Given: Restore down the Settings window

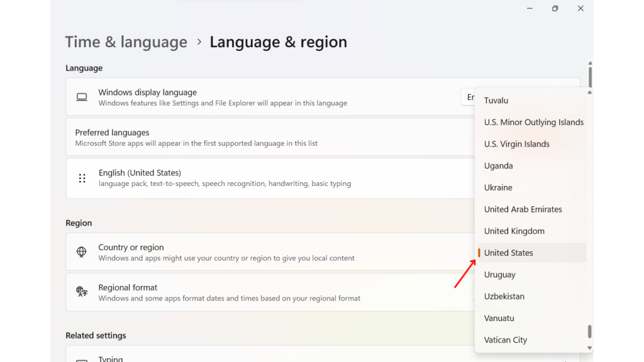Looking at the screenshot, I should pos(555,8).
